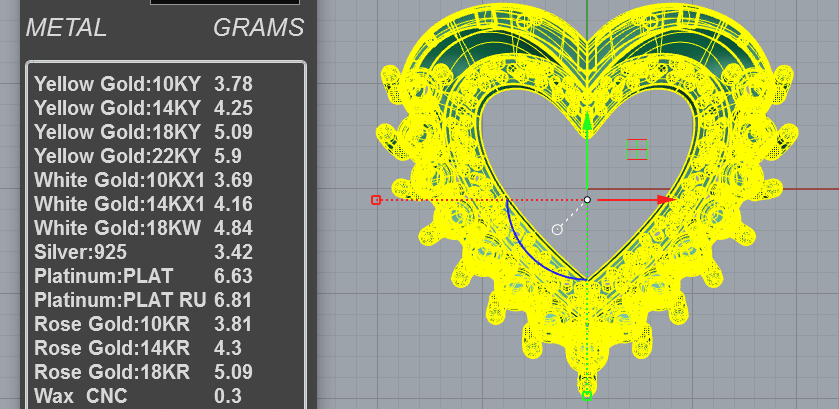Select the Platinum:PLAT 6.63 row
This screenshot has height=409, width=839.
(x=143, y=276)
